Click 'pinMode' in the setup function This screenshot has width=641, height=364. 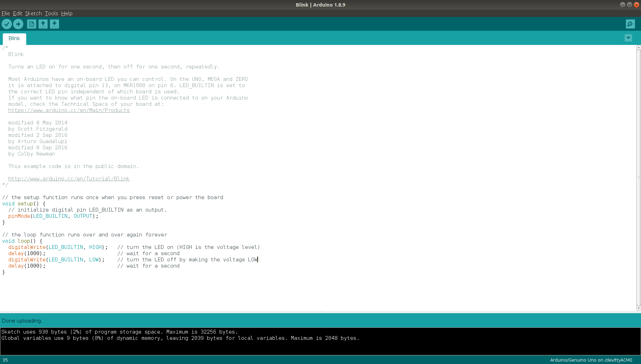[x=19, y=216]
